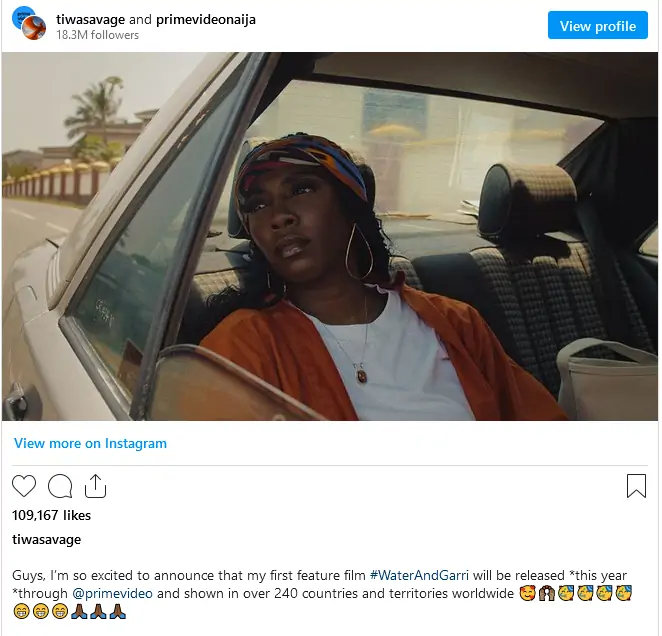Image resolution: width=662 pixels, height=636 pixels.
Task: Open primevideonaija account in the header
Action: click(206, 19)
